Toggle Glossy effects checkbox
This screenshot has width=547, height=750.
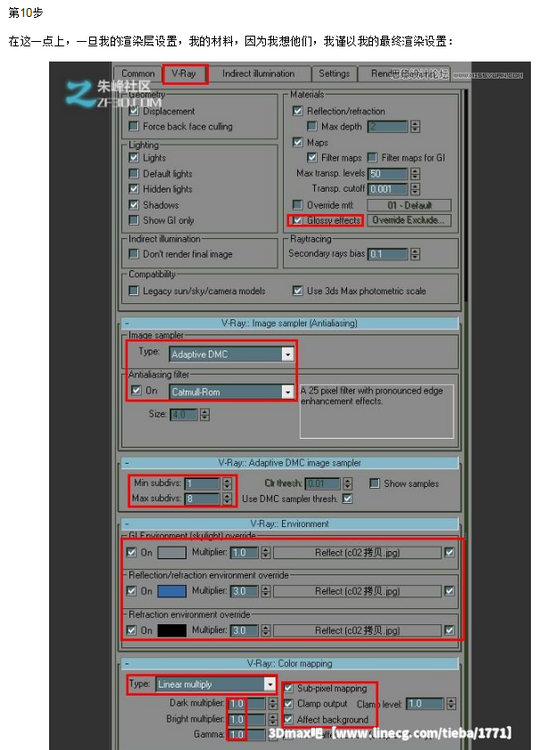[x=297, y=220]
